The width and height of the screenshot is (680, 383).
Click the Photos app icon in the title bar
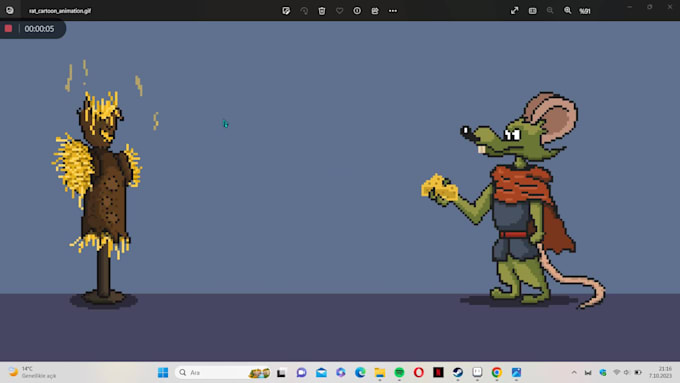pyautogui.click(x=10, y=10)
